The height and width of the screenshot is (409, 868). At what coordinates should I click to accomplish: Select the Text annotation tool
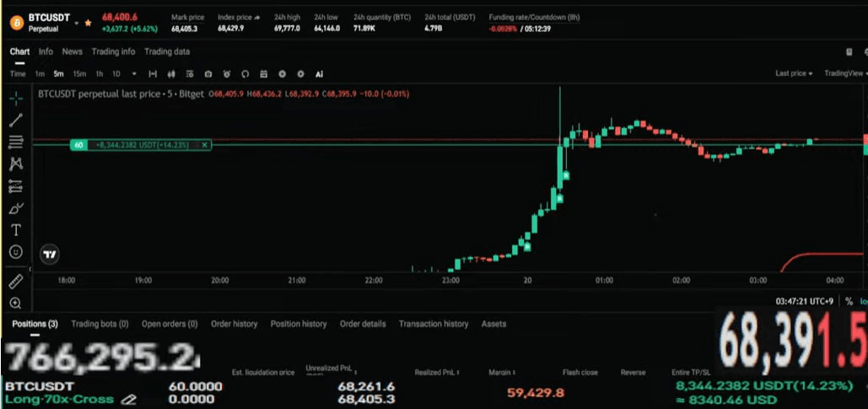point(16,230)
